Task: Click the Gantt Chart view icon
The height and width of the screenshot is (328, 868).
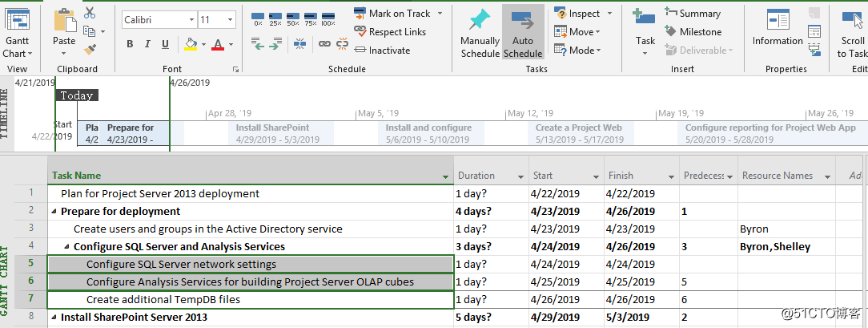Action: pos(17,20)
